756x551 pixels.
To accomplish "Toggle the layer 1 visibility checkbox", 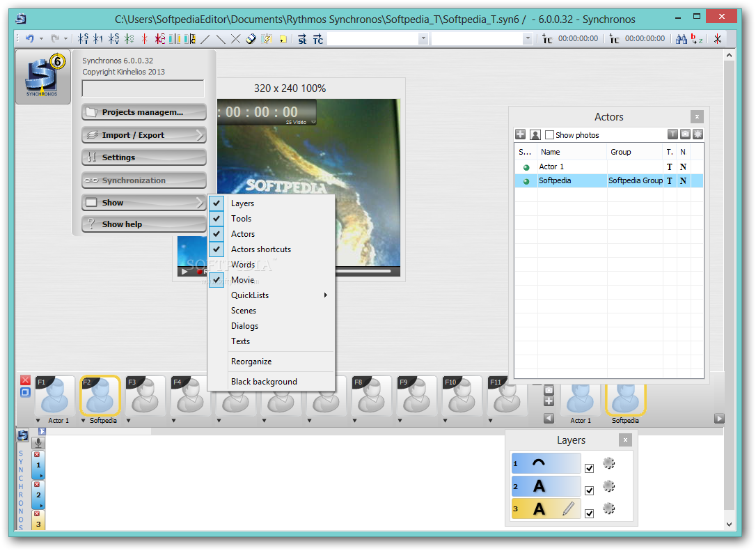I will 589,468.
